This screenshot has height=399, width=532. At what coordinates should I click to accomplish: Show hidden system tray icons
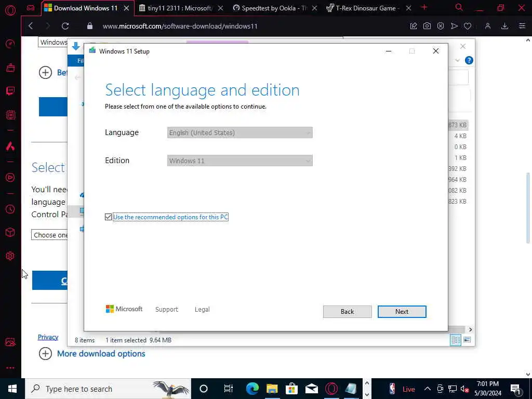pyautogui.click(x=428, y=389)
